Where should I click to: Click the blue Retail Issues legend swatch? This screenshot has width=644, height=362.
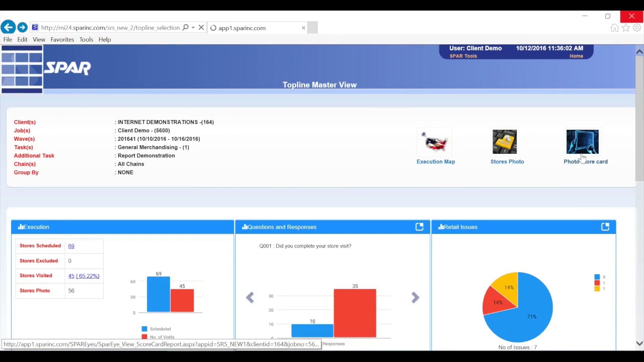(x=597, y=277)
